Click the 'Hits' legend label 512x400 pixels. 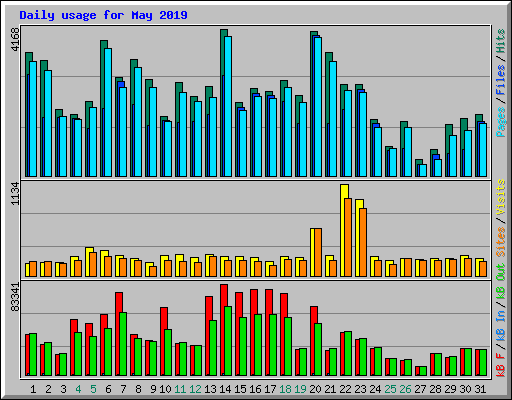tap(501, 41)
